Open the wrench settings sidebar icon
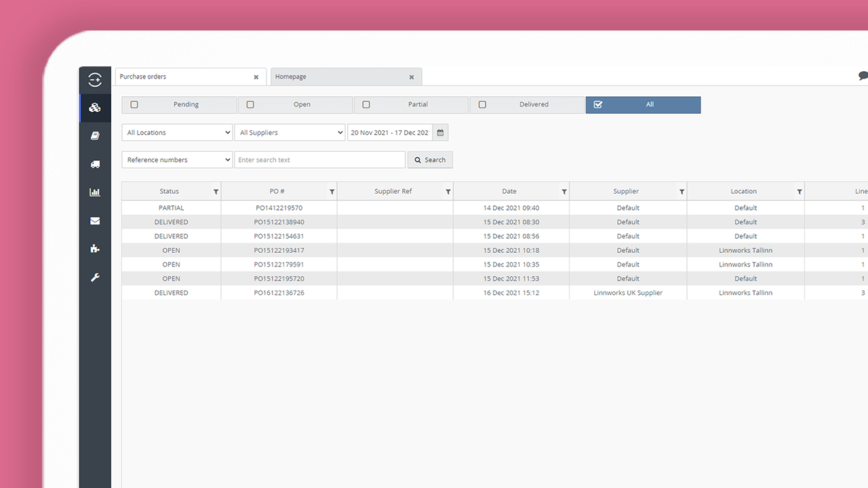Image resolution: width=868 pixels, height=488 pixels. coord(95,277)
